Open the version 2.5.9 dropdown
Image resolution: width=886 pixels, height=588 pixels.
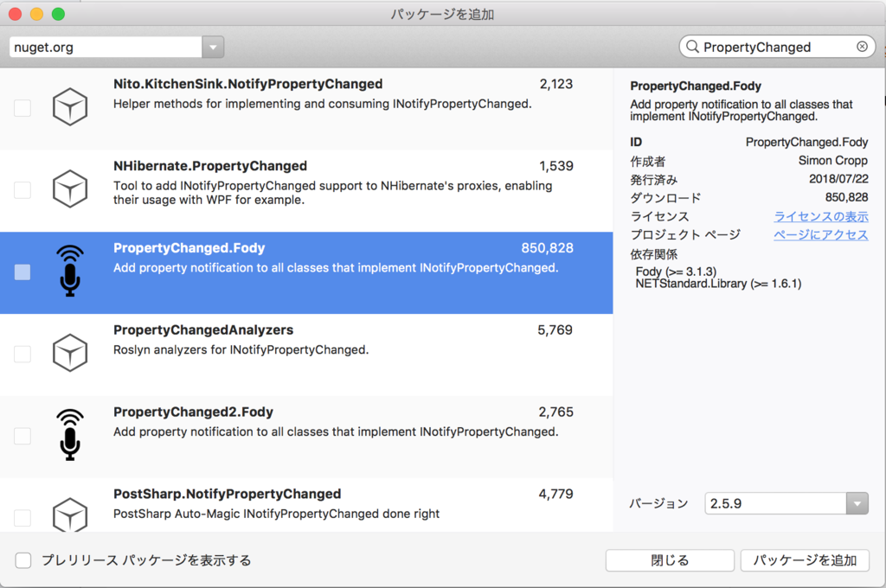[857, 503]
